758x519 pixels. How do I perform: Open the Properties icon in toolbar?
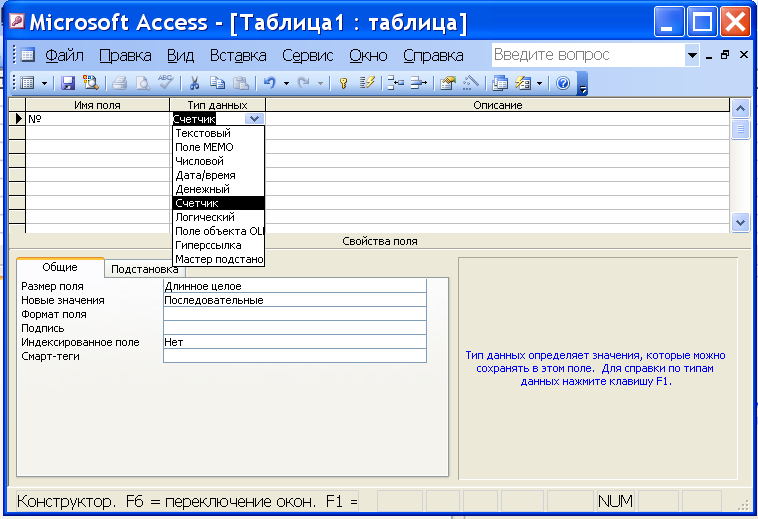pyautogui.click(x=448, y=83)
